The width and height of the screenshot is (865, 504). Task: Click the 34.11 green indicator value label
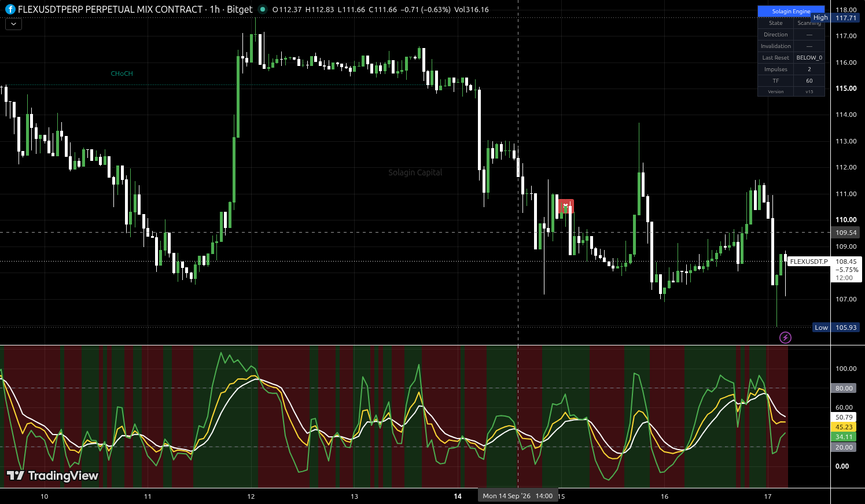(x=844, y=437)
